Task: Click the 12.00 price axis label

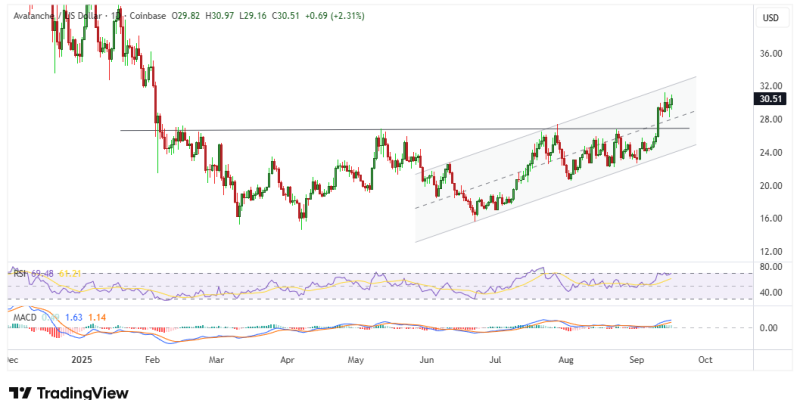Action: point(770,252)
